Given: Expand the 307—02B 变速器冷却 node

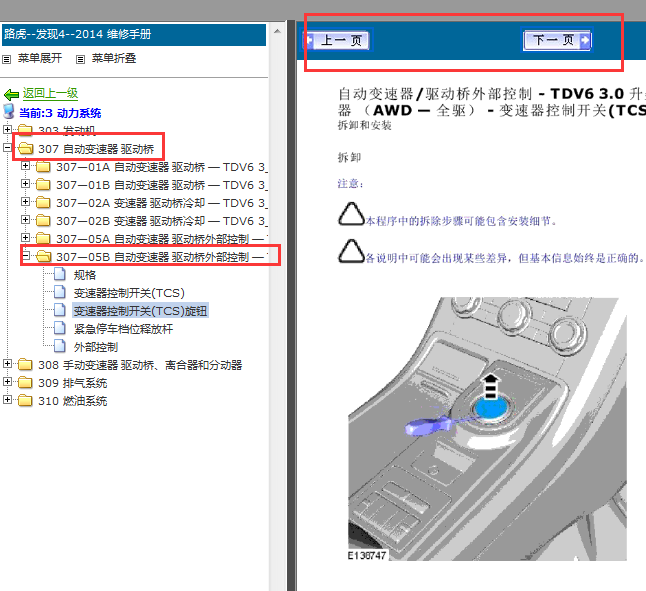Looking at the screenshot, I should tap(25, 220).
